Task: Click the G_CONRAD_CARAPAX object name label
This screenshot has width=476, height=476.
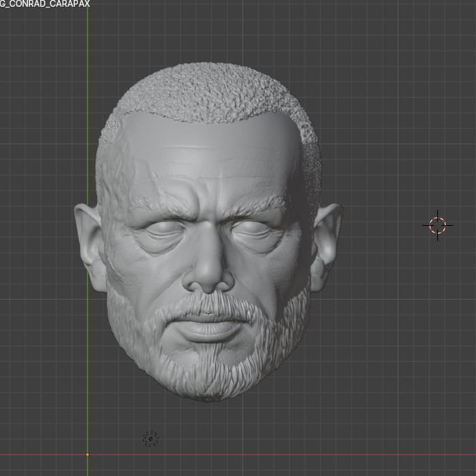Action: [45, 4]
